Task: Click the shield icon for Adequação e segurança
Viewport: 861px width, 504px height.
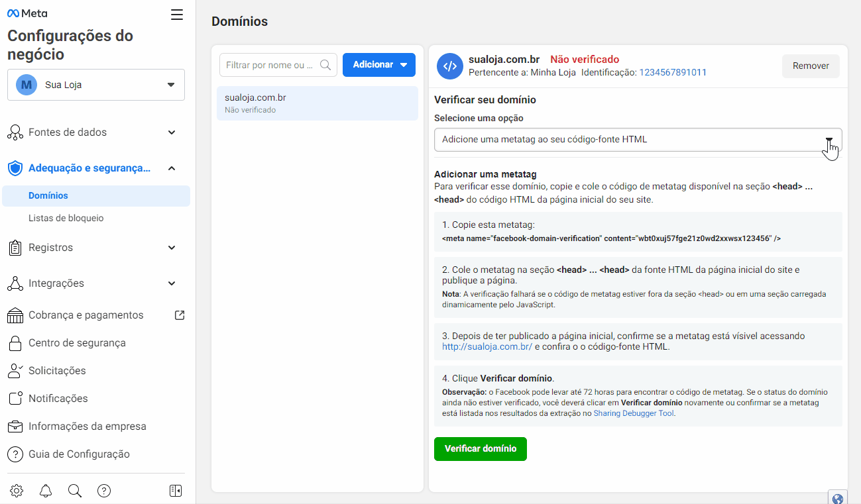Action: [15, 168]
